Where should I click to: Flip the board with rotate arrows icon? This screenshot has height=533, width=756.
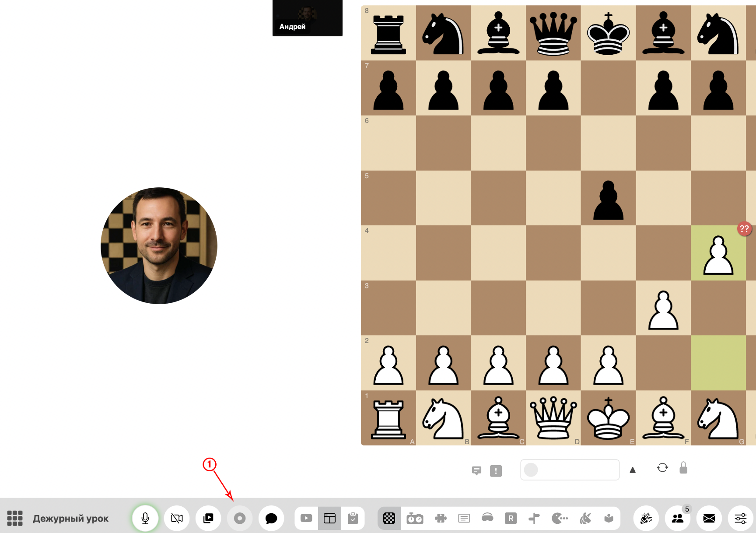click(x=662, y=468)
